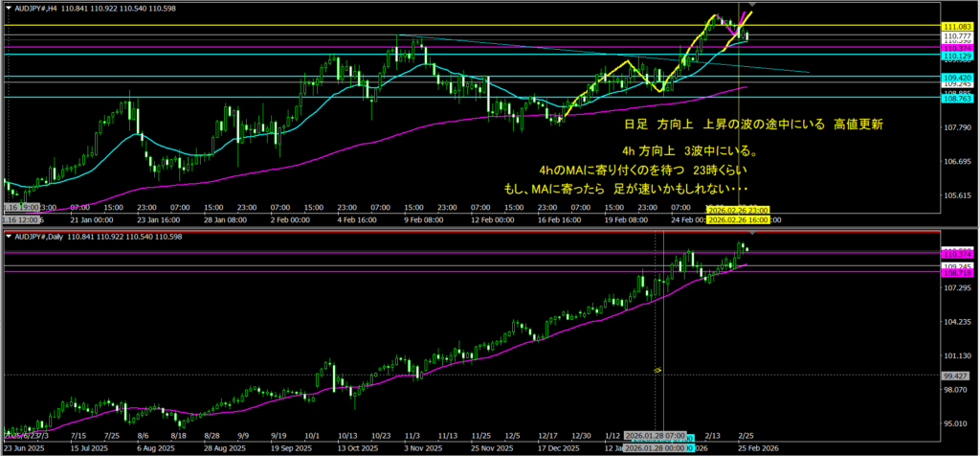Click the small yellow arrow marker on Daily chart

657,368
